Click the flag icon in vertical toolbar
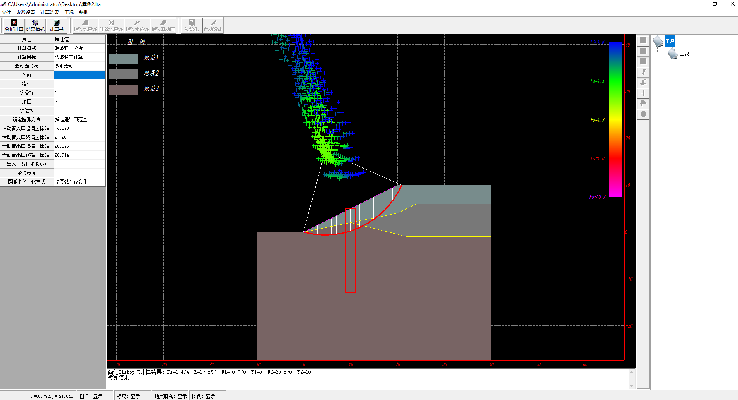 pos(643,104)
